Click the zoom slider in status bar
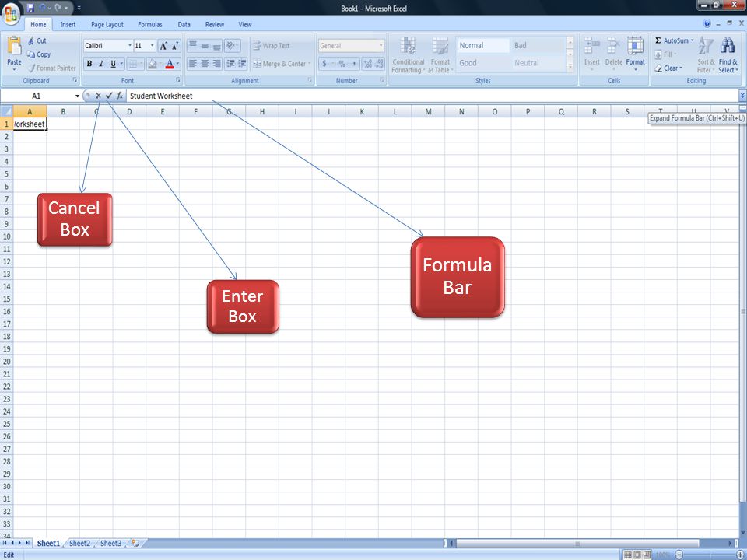The image size is (747, 560). click(710, 555)
